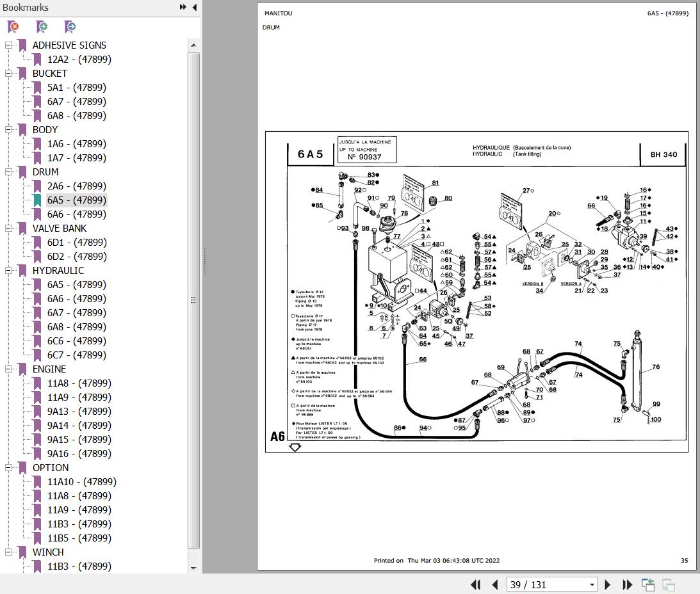The image size is (700, 594).
Task: Collapse the BUCKET bookmark group
Action: click(x=8, y=73)
